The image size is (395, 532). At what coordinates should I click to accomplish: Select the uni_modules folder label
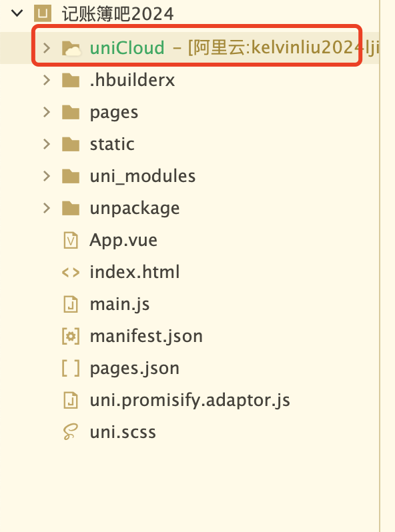[143, 177]
